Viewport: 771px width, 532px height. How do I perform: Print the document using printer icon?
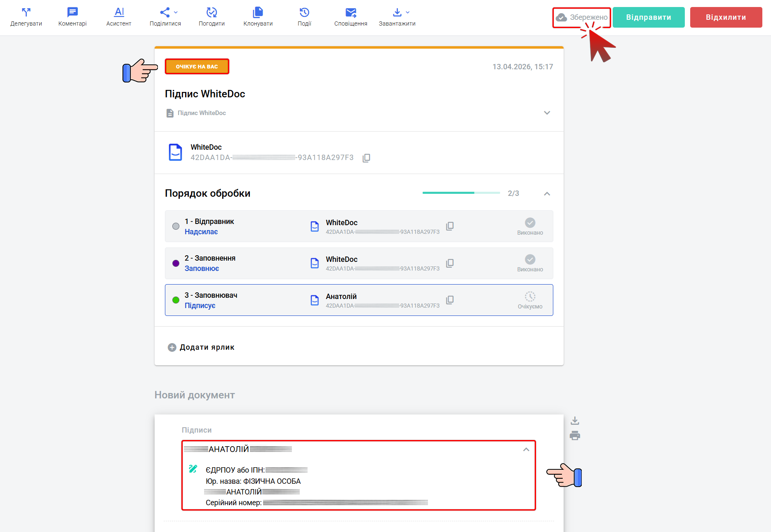(575, 435)
